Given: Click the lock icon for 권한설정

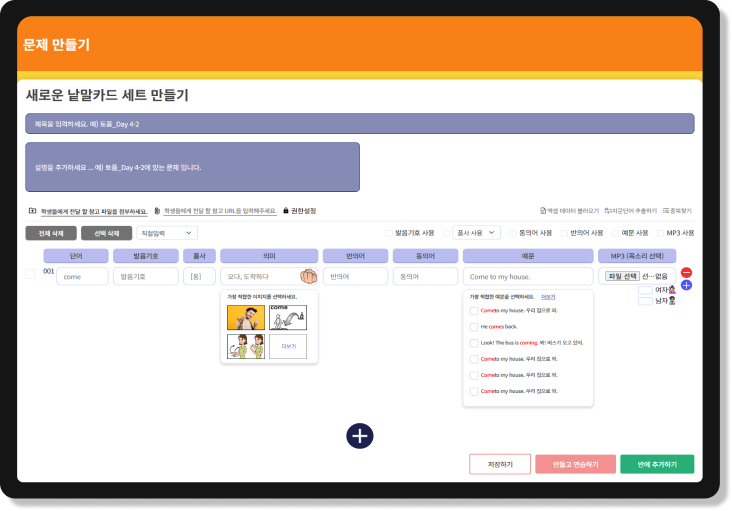Looking at the screenshot, I should (286, 210).
